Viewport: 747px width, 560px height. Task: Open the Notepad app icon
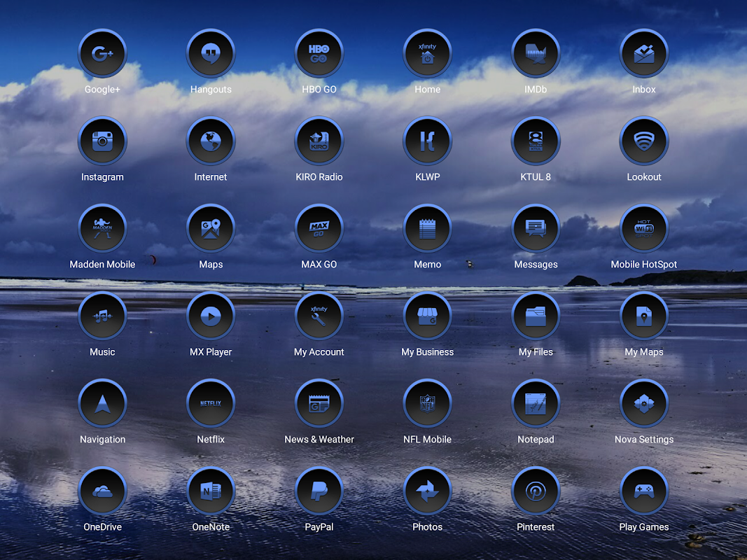[536, 404]
